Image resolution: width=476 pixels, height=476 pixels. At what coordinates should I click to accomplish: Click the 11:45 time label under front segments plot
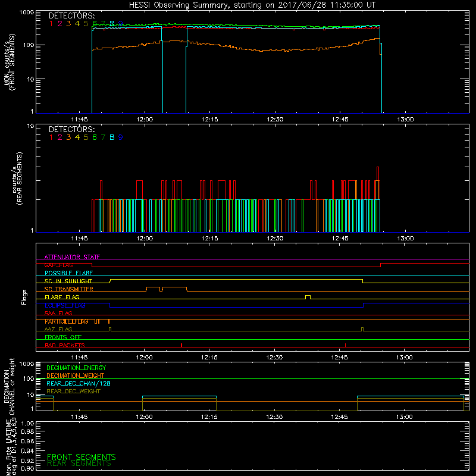pyautogui.click(x=79, y=120)
